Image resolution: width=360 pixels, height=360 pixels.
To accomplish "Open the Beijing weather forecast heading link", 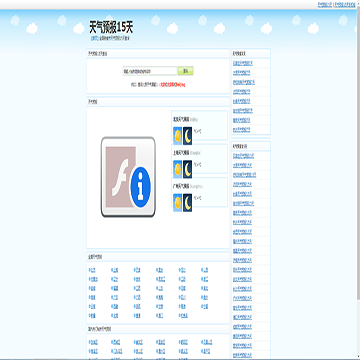I will [181, 119].
